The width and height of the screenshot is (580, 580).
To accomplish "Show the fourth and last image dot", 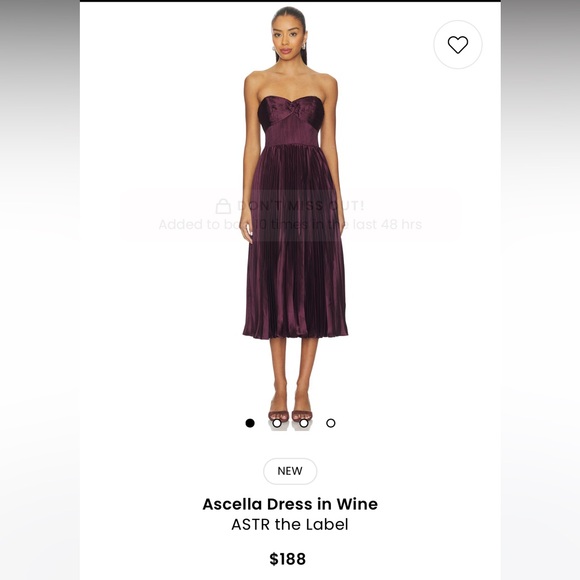I will pos(331,423).
